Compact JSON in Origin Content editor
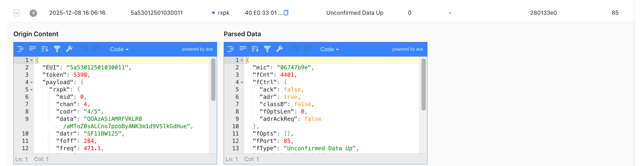Viewport: 644px width, 166px height. pos(33,49)
